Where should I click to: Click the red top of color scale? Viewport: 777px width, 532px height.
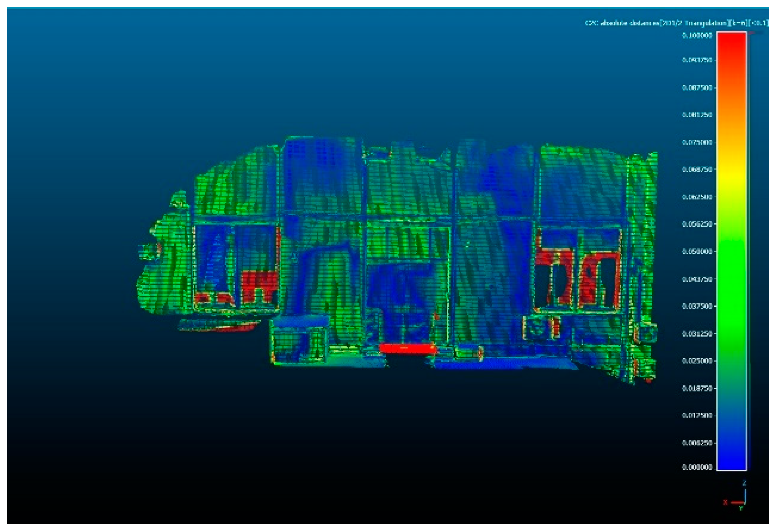[731, 44]
